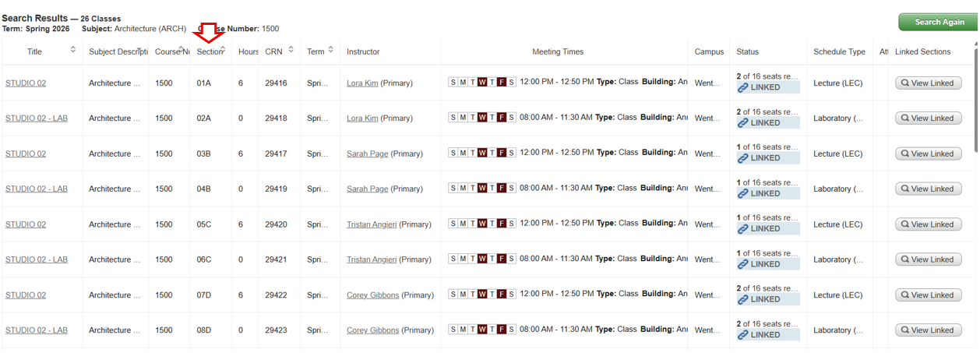Image resolution: width=980 pixels, height=353 pixels.
Task: Click the Meeting Times column header
Action: tap(558, 52)
